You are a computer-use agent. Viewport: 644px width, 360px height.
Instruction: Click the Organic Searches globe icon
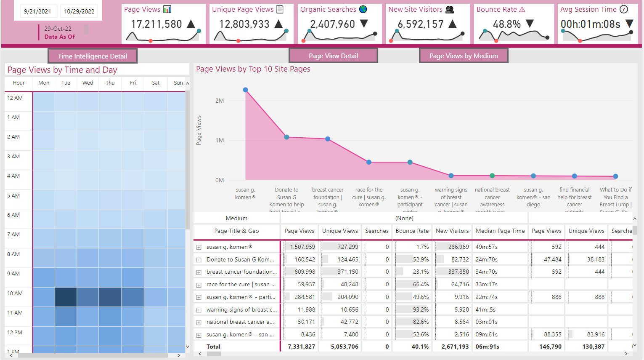(x=363, y=9)
